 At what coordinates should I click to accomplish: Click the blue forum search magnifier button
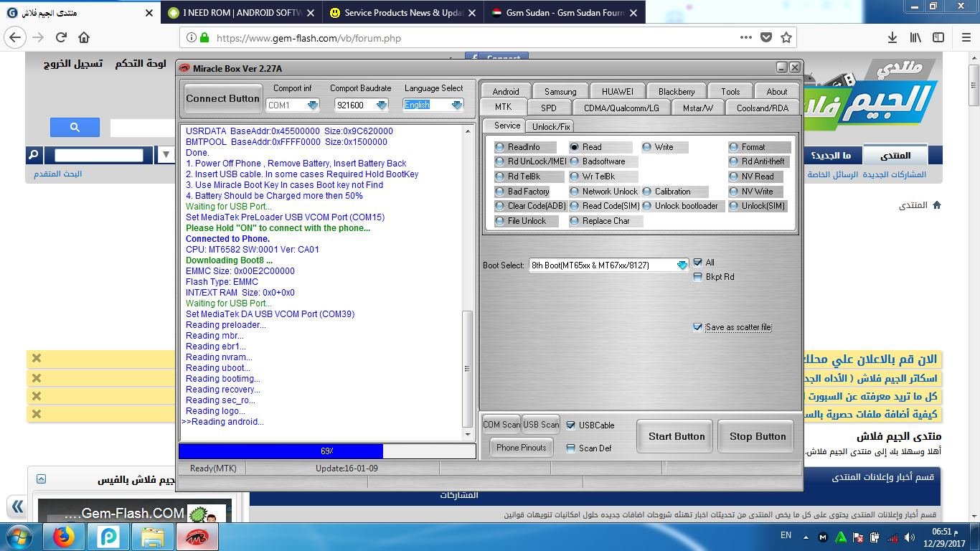(75, 128)
